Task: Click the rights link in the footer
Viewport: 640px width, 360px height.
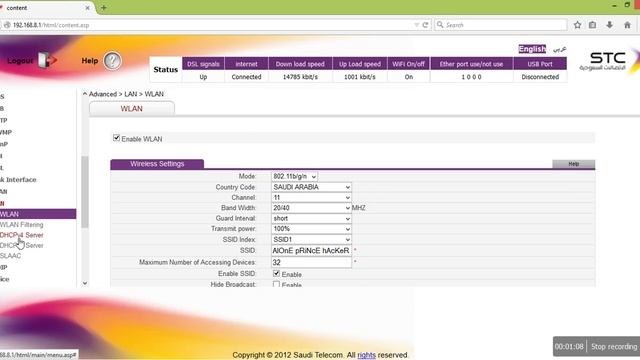Action: [x=367, y=355]
